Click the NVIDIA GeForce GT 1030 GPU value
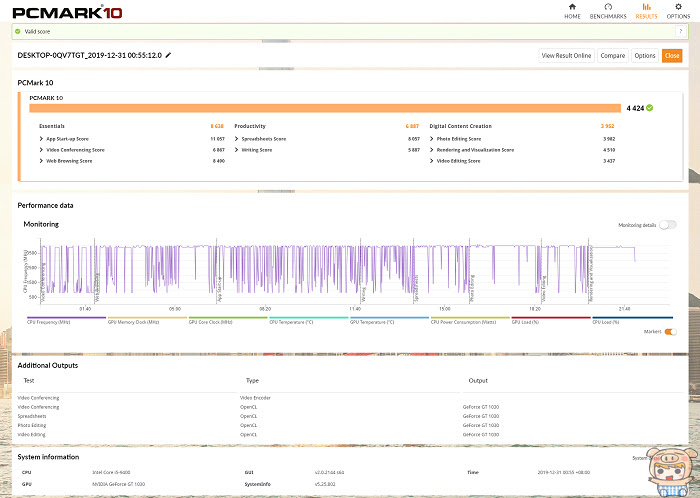Screen dimensions: 700x498 (x=118, y=484)
